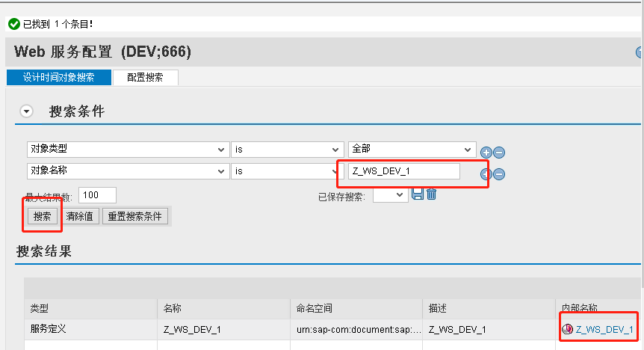This screenshot has height=350, width=644.
Task: Switch to the 配置搜索 tab
Action: pyautogui.click(x=145, y=77)
